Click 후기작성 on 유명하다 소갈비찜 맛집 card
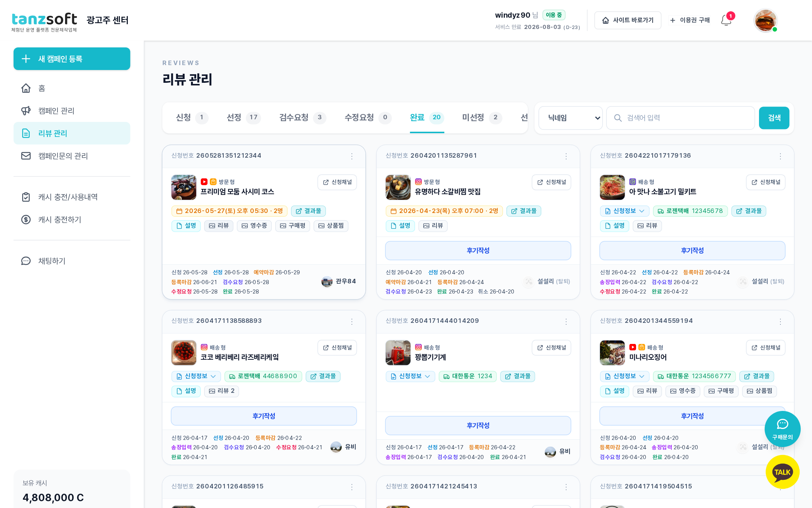This screenshot has width=812, height=508. click(x=478, y=251)
